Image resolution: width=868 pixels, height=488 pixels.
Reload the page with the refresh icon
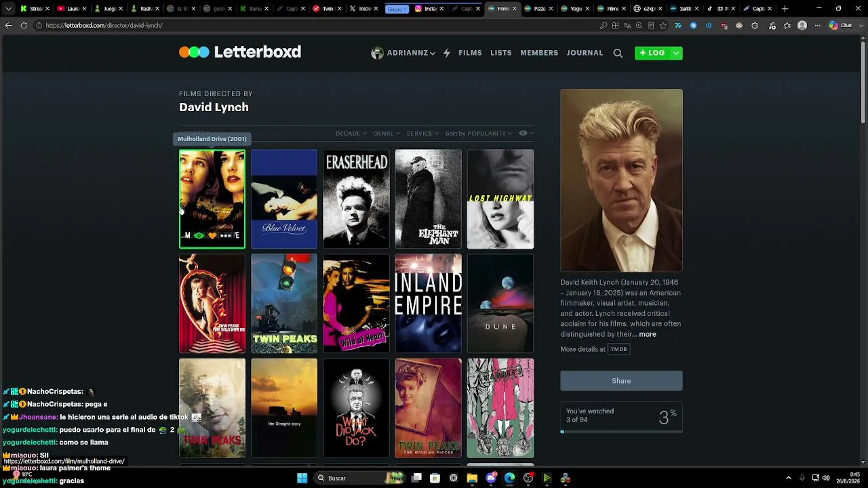point(24,26)
